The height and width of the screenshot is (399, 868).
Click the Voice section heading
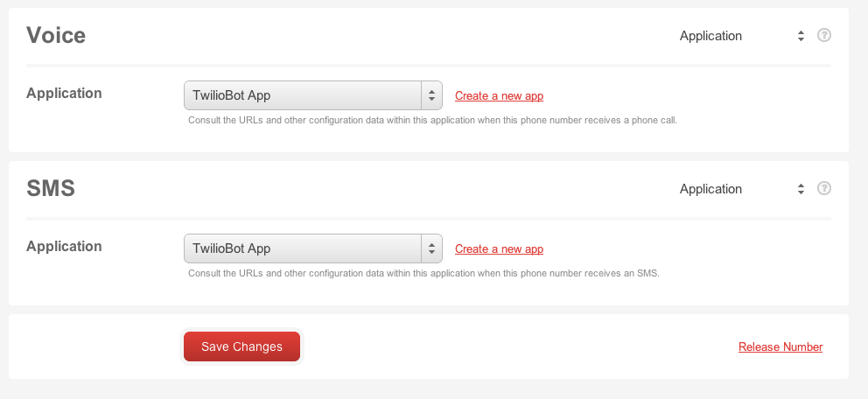[56, 35]
